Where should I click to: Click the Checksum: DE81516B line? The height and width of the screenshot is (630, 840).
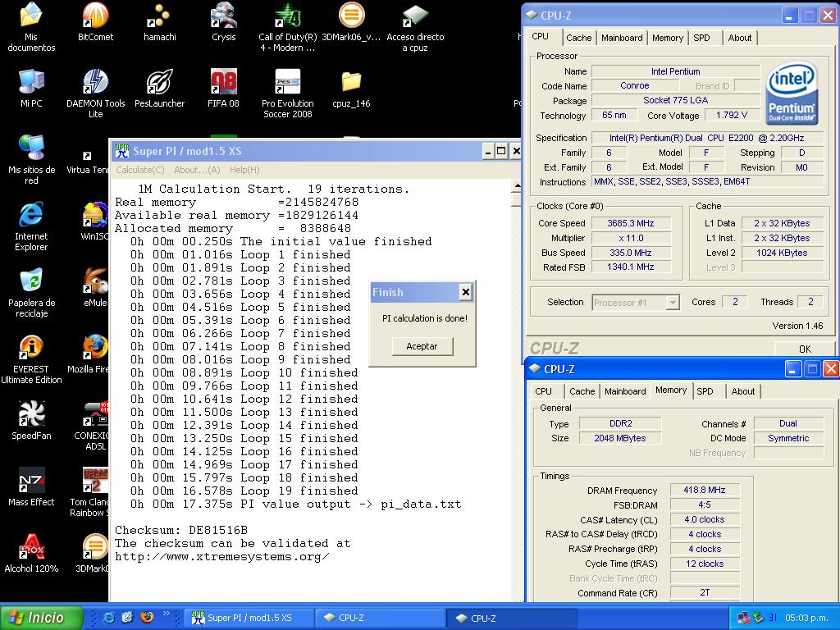coord(181,531)
